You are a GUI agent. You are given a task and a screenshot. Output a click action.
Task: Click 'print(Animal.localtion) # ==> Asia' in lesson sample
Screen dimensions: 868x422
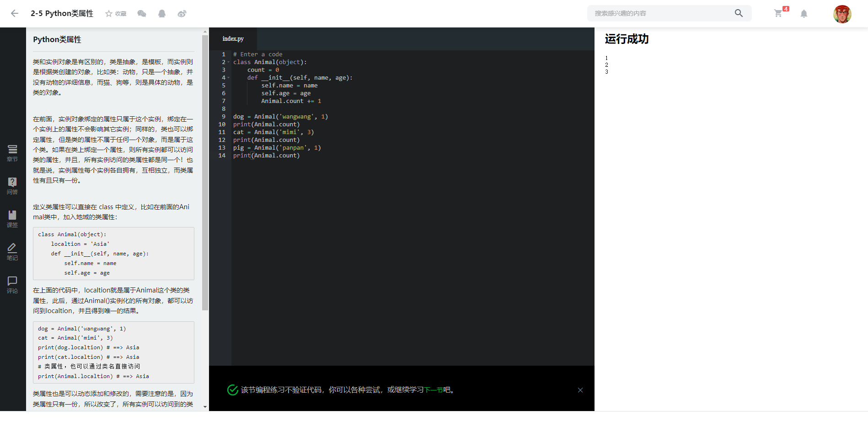93,376
